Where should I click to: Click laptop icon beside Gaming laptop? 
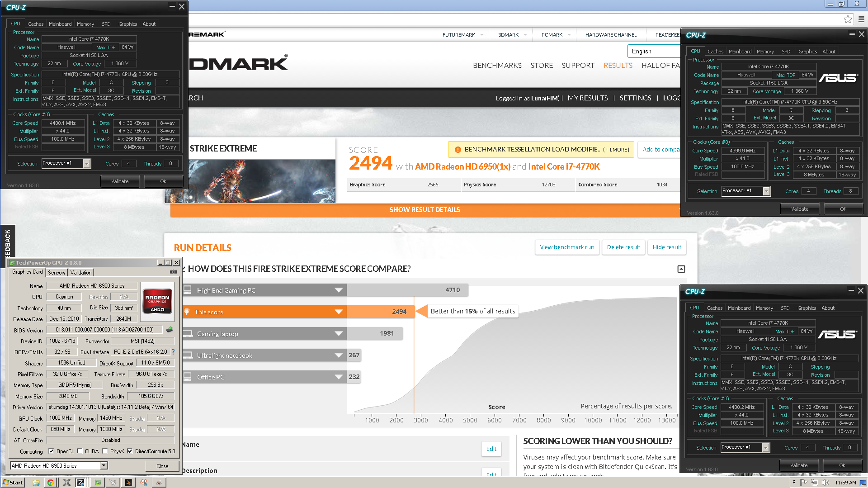tap(187, 334)
